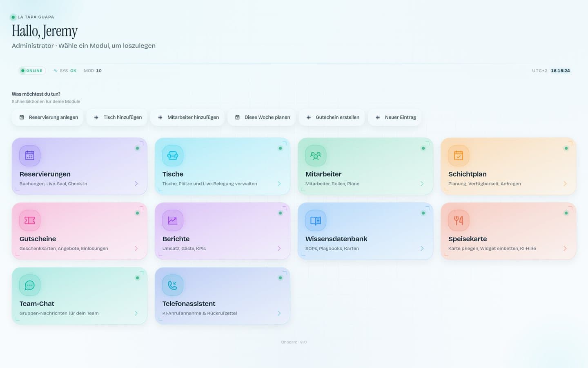The image size is (588, 368).
Task: Click plus icon in Neuer Eintrag
Action: click(378, 117)
